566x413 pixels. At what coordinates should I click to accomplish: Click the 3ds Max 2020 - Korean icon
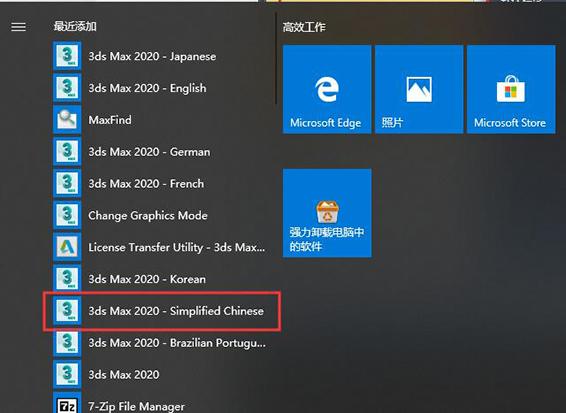tap(67, 279)
